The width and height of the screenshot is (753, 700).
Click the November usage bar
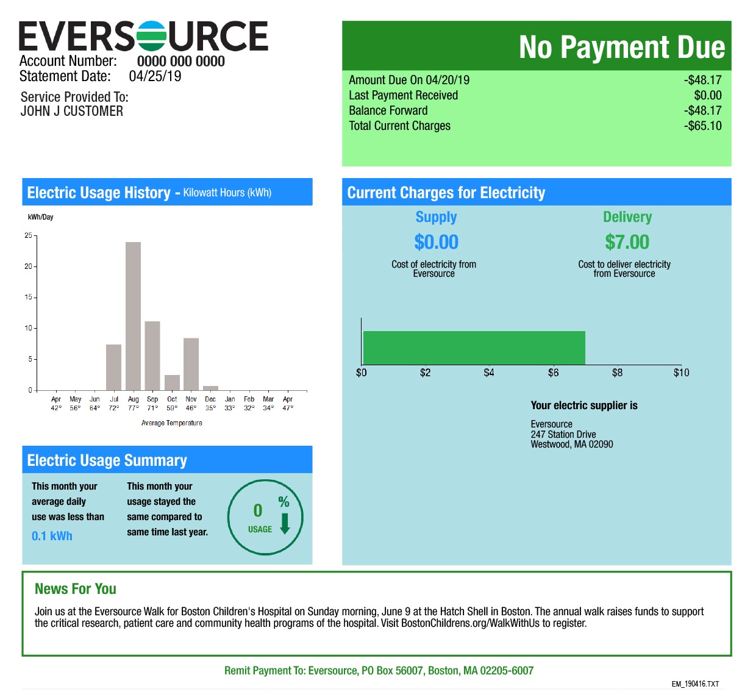point(191,362)
